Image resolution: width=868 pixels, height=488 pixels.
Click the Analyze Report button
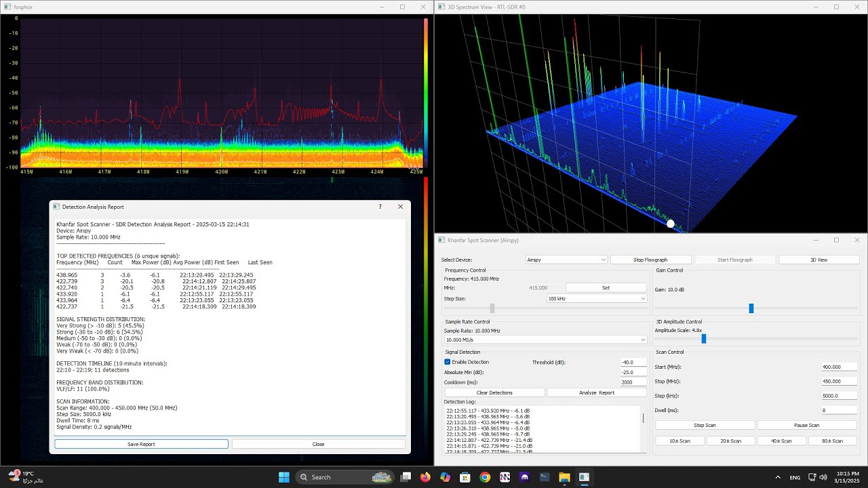tap(597, 392)
